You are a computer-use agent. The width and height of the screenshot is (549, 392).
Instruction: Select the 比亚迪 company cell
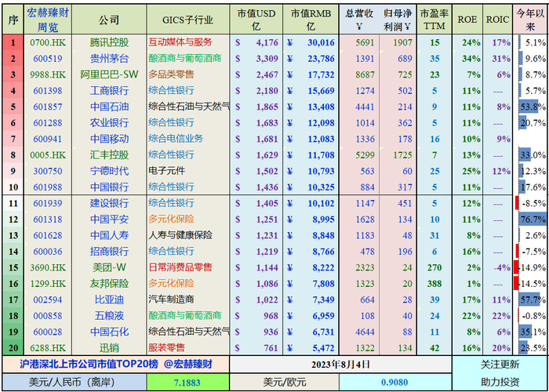pyautogui.click(x=109, y=299)
